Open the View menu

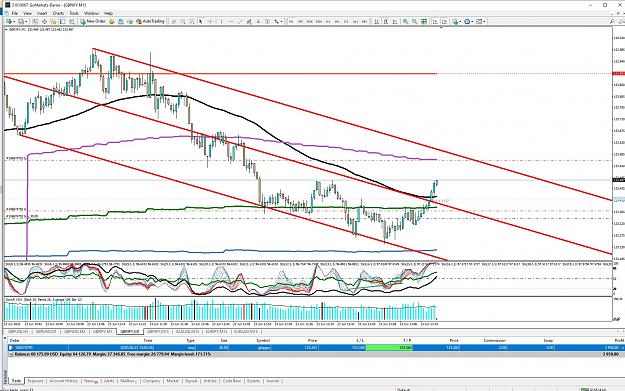pos(27,13)
